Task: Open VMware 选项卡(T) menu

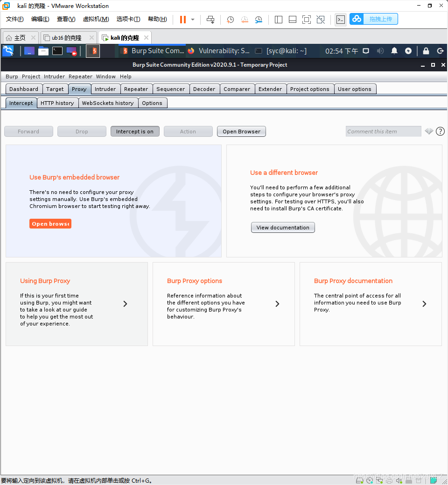Action: pos(128,19)
